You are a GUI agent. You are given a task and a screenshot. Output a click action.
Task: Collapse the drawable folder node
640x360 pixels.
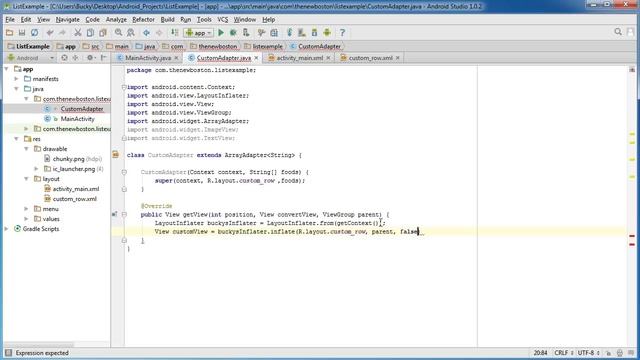pos(27,149)
